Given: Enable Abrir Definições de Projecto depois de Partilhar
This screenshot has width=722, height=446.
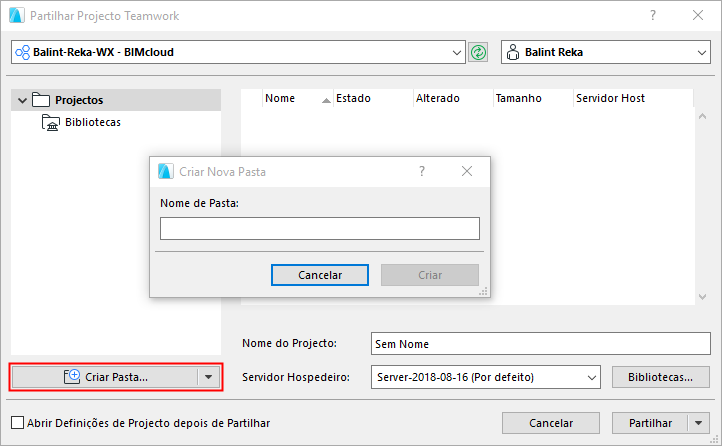Looking at the screenshot, I should pos(17,423).
